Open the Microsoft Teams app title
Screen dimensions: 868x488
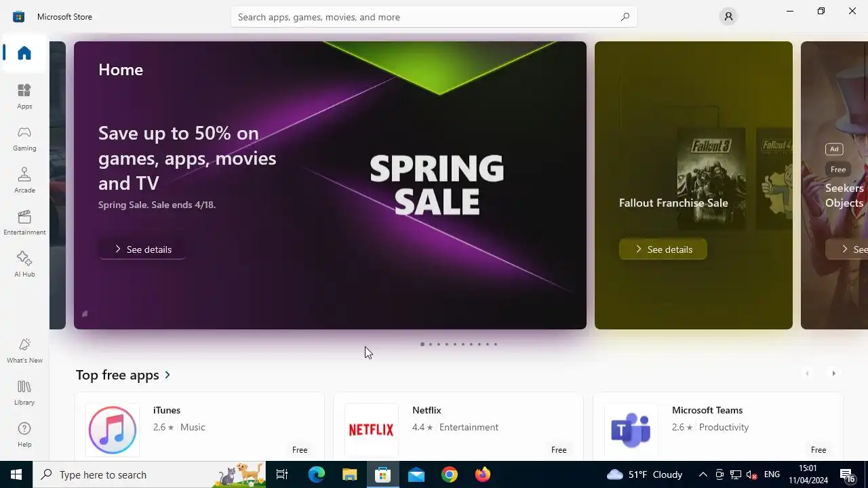tap(707, 410)
